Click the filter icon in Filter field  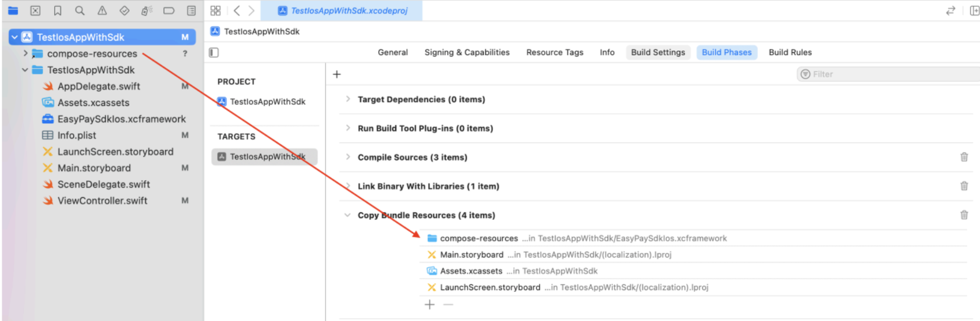pos(805,74)
